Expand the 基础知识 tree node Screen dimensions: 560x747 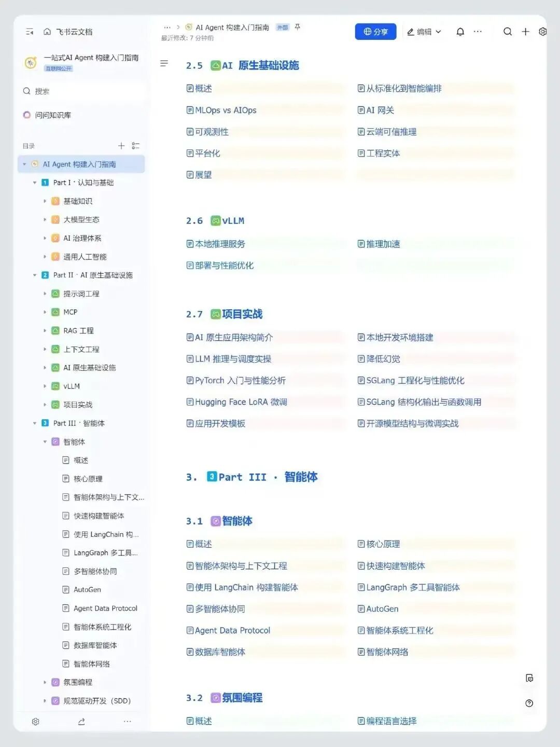(x=45, y=201)
